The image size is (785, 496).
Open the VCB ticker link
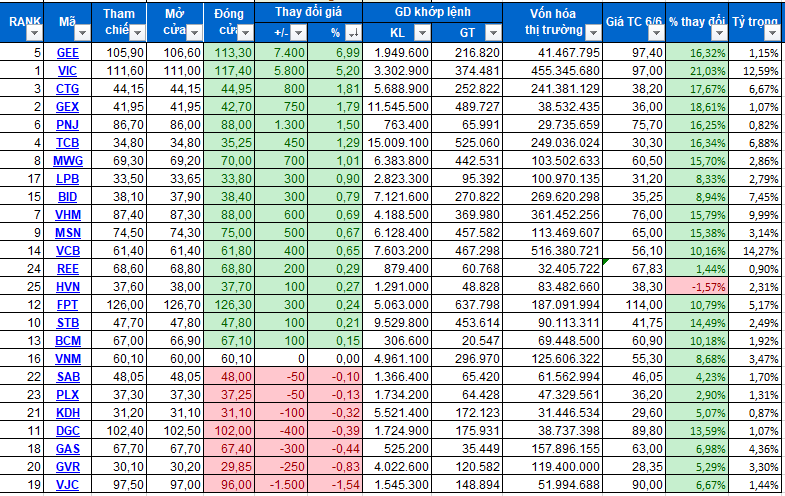coord(68,251)
